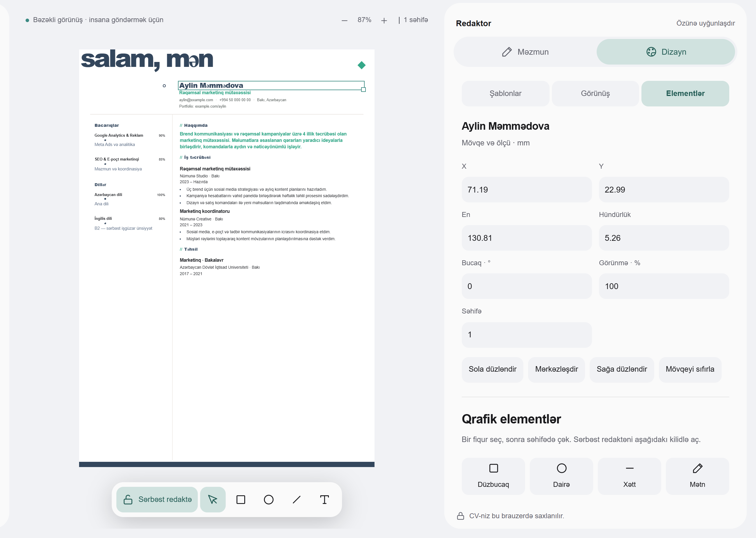Screen dimensions: 756x538
Task: Click 'Rəqəmsal marketinq mütəxəssisi' subtitle under name
Action: [x=215, y=93]
